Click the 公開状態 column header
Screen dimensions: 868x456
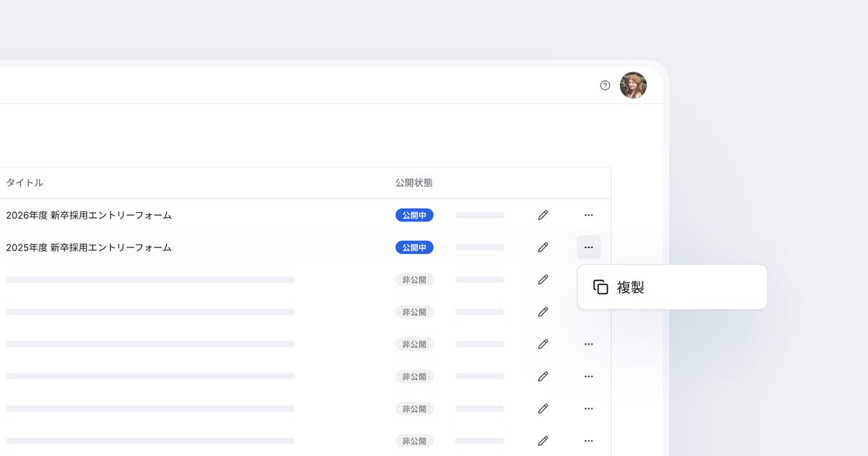click(x=414, y=183)
